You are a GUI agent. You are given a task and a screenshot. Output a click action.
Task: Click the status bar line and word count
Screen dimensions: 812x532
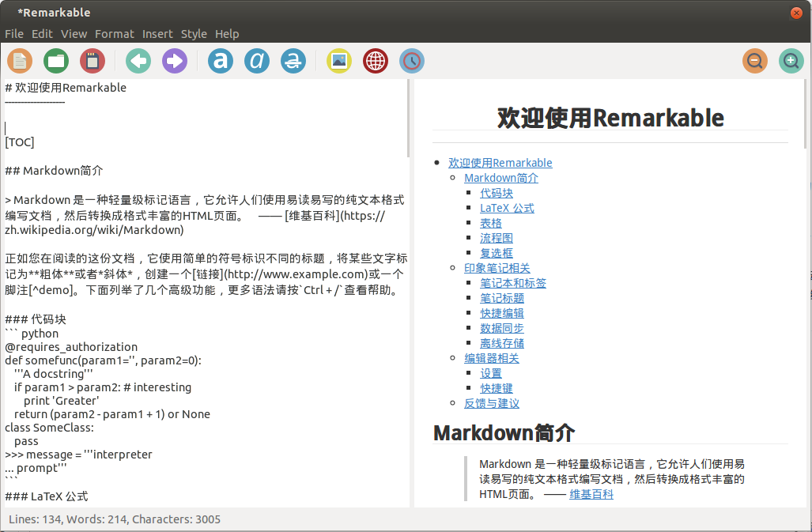(115, 519)
